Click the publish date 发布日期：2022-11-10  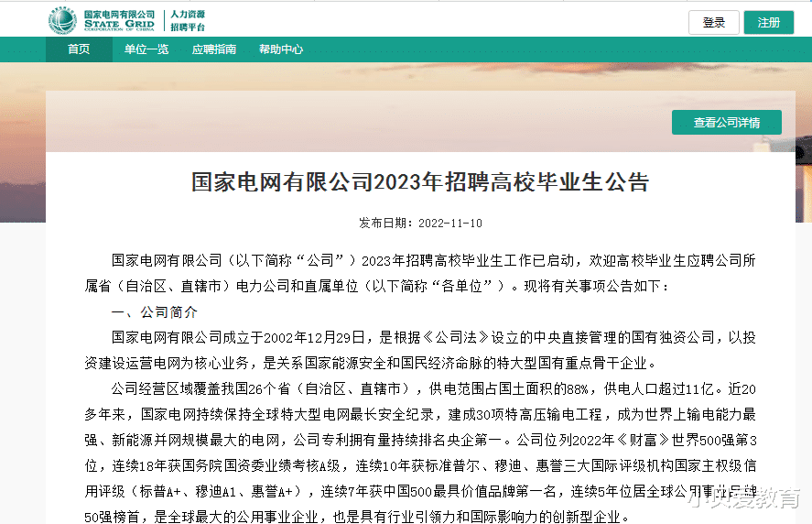point(420,223)
